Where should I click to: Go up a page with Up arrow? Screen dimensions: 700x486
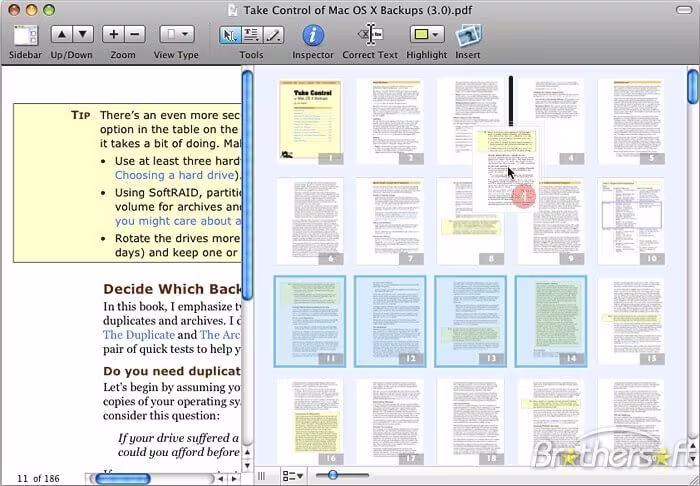tap(62, 34)
